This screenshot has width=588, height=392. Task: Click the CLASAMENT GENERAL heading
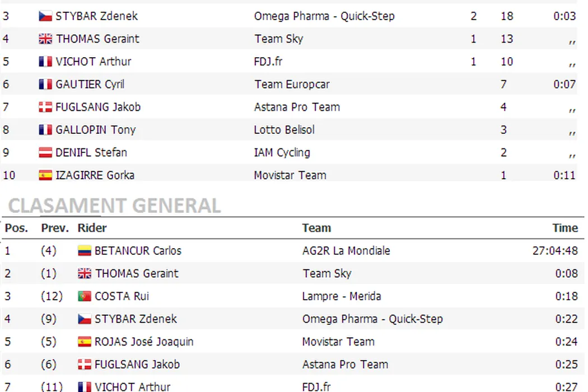[x=114, y=206]
